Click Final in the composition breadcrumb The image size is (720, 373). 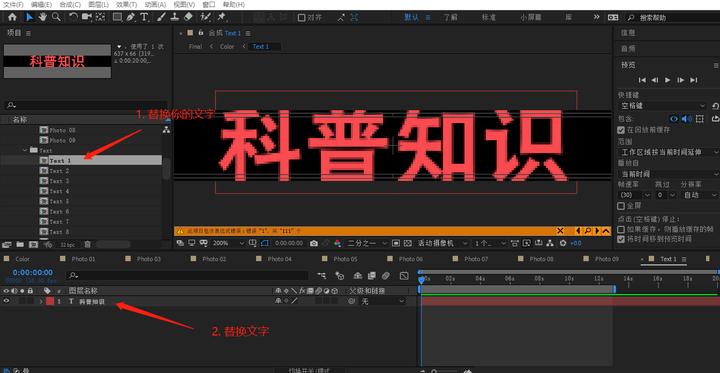pyautogui.click(x=195, y=46)
